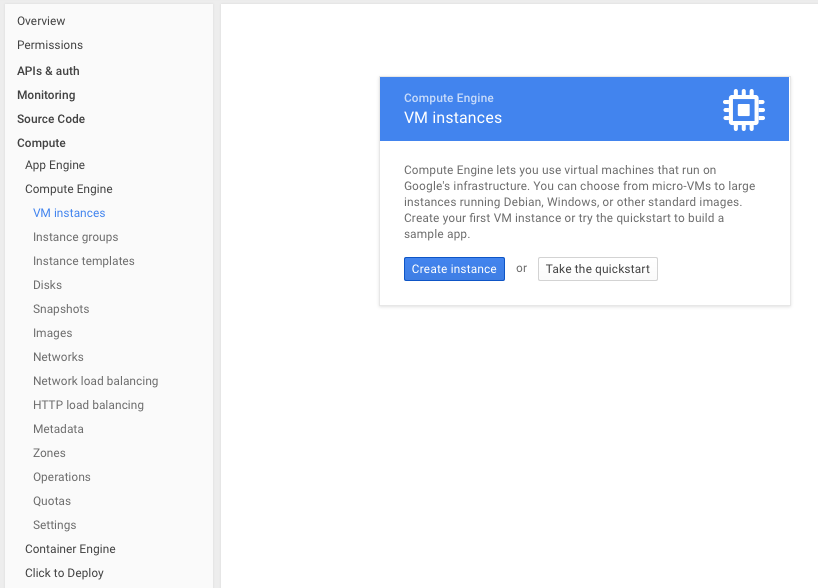Image resolution: width=818 pixels, height=588 pixels.
Task: View Compute Engine Quotas
Action: tap(52, 501)
